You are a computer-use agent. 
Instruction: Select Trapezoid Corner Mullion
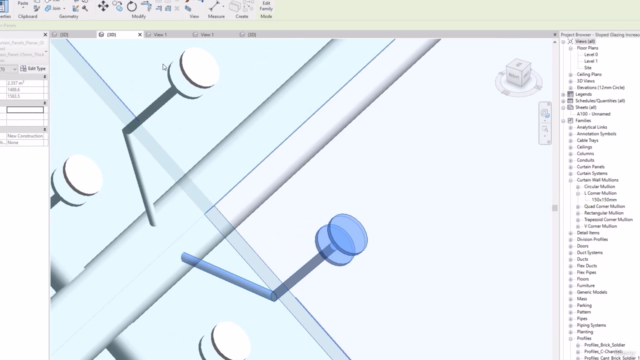click(x=608, y=220)
